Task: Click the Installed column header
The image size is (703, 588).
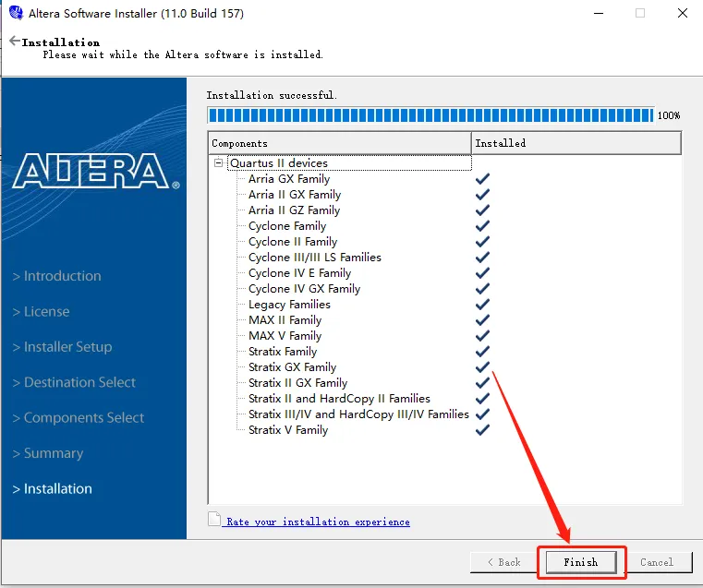Action: pyautogui.click(x=576, y=143)
